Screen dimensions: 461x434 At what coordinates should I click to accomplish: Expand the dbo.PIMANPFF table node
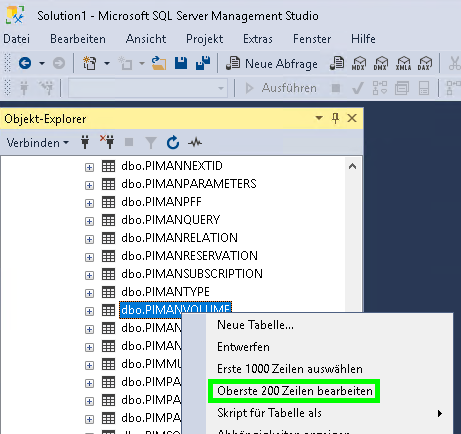[x=89, y=203]
